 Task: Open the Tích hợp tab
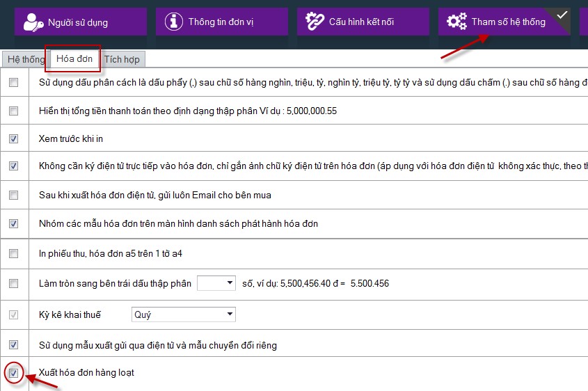click(122, 59)
